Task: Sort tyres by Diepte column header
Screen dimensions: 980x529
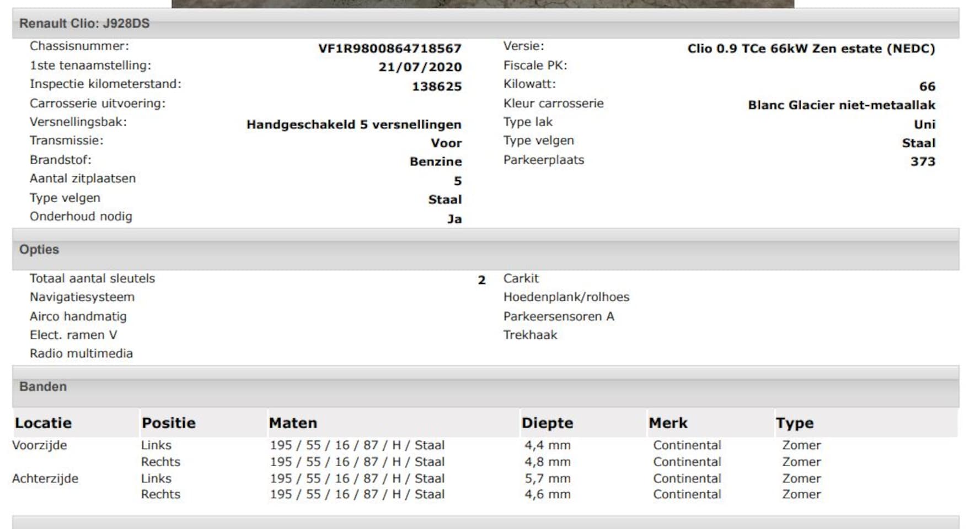Action: 547,423
